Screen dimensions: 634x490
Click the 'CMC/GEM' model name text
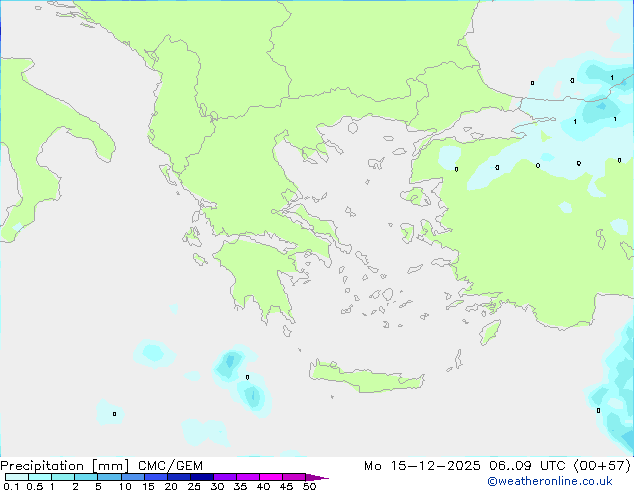click(170, 466)
